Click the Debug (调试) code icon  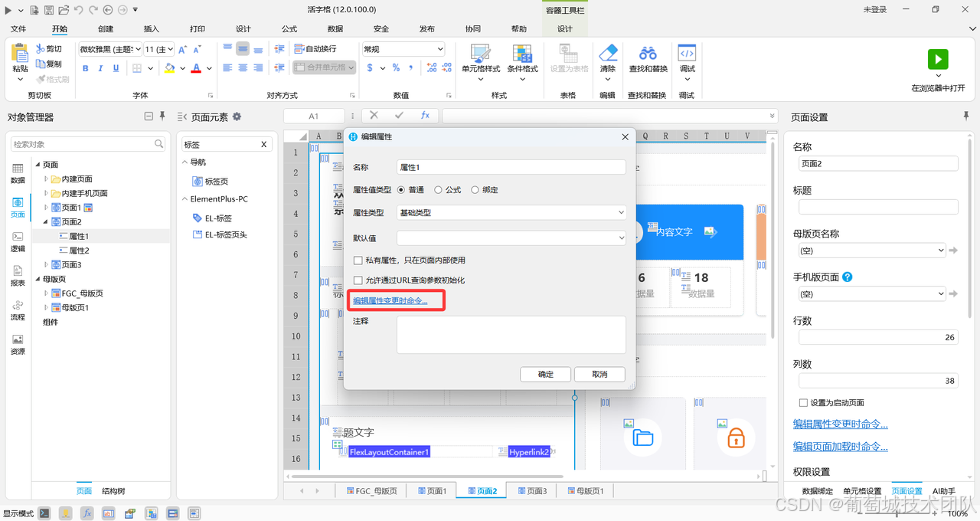point(687,53)
